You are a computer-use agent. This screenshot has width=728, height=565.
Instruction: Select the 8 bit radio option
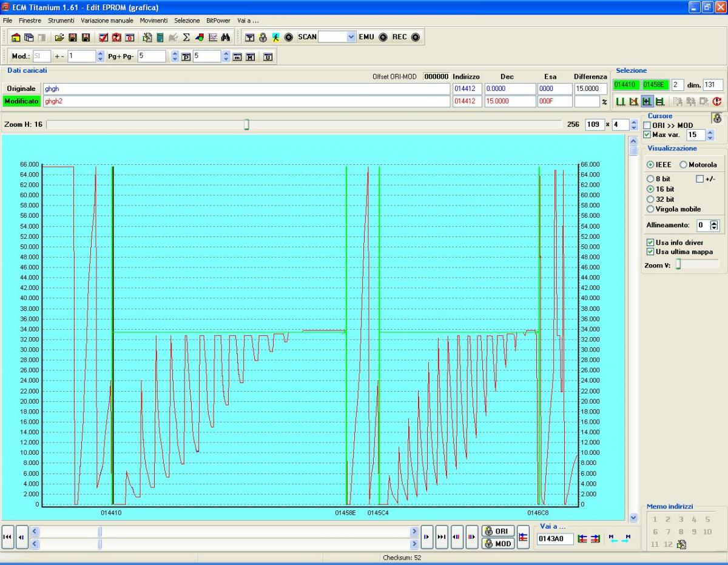(651, 179)
